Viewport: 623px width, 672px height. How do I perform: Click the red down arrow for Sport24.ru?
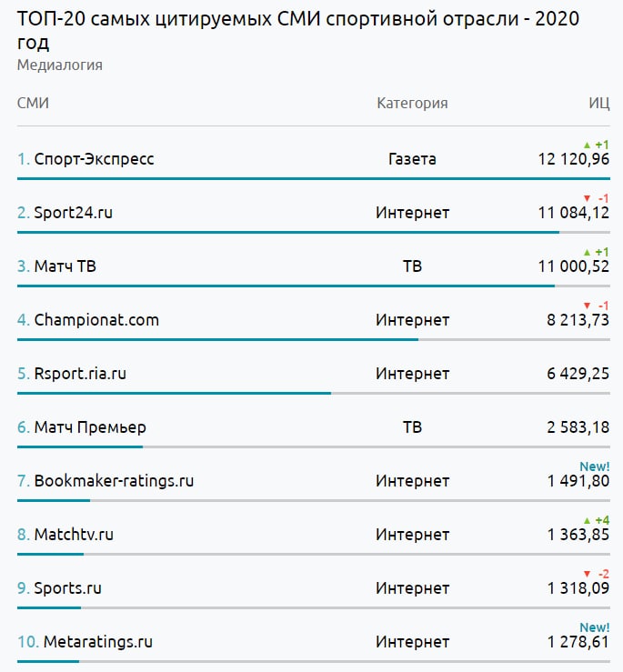(587, 198)
